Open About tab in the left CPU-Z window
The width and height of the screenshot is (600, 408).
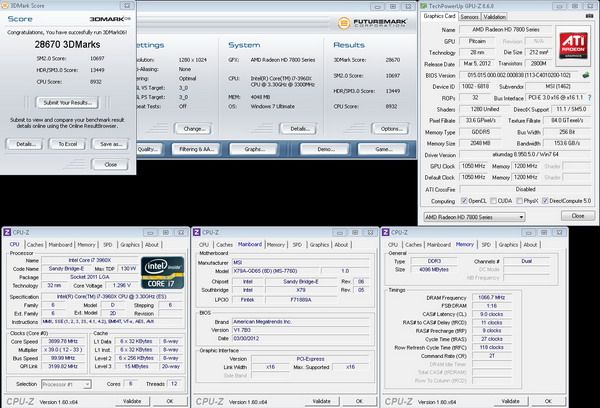(152, 245)
